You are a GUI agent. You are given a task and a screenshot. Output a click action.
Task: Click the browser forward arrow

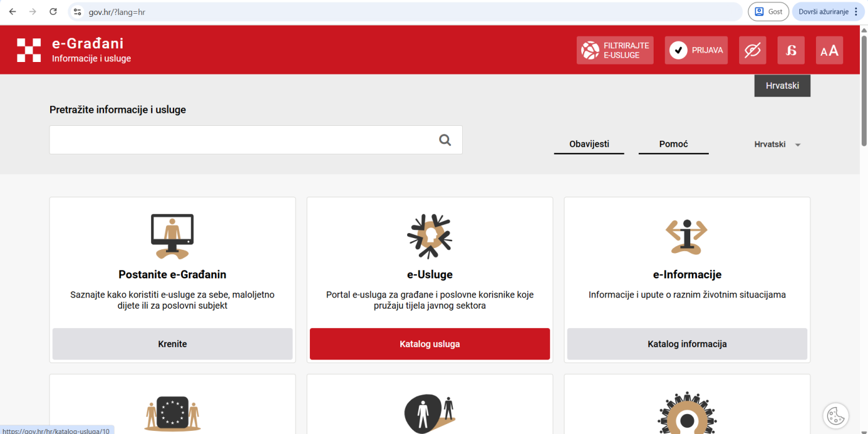33,12
